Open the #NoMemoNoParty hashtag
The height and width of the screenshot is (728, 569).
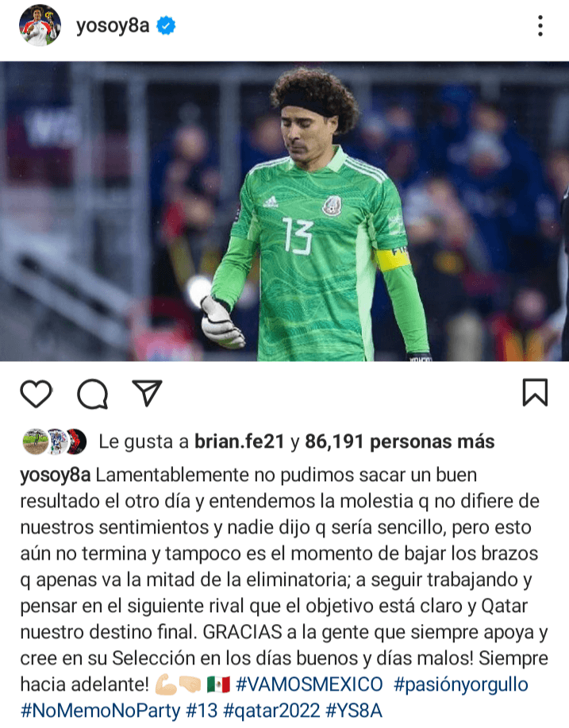[x=100, y=711]
